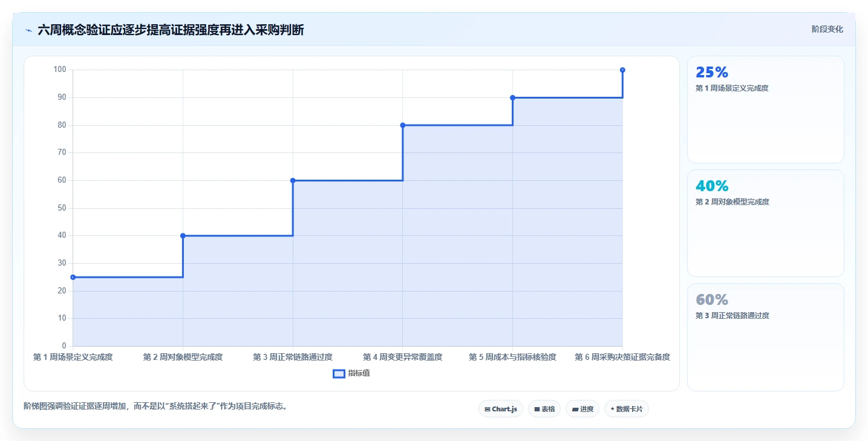Select the data point at value 90
Screen dimensions: 868x441
point(512,97)
